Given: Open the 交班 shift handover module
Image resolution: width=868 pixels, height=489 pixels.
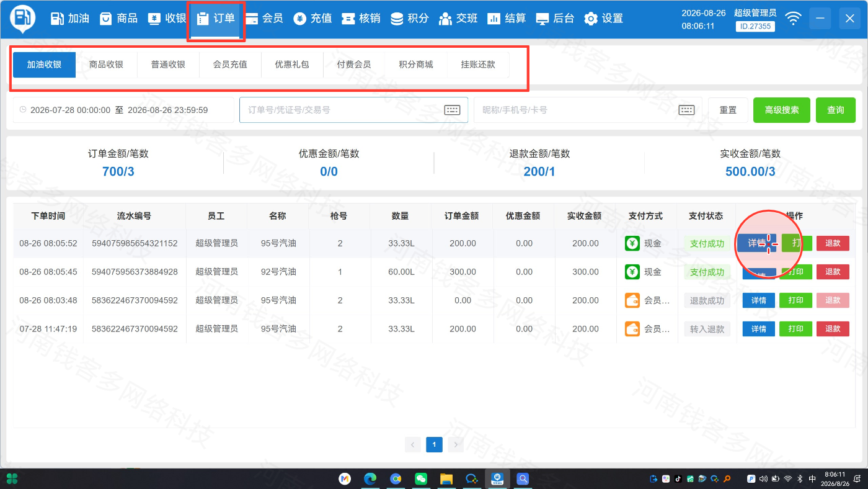Looking at the screenshot, I should pos(458,19).
